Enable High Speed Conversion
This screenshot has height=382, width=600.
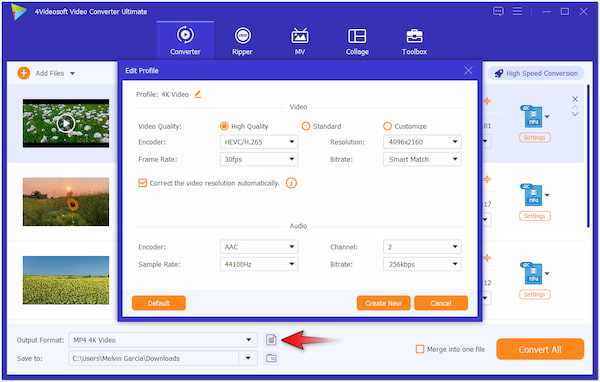(536, 73)
